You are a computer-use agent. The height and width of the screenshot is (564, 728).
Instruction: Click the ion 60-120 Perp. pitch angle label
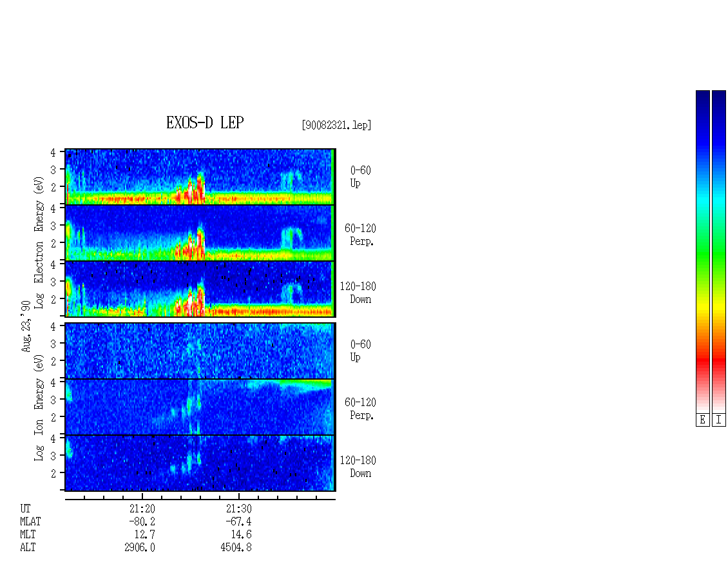tap(360, 409)
